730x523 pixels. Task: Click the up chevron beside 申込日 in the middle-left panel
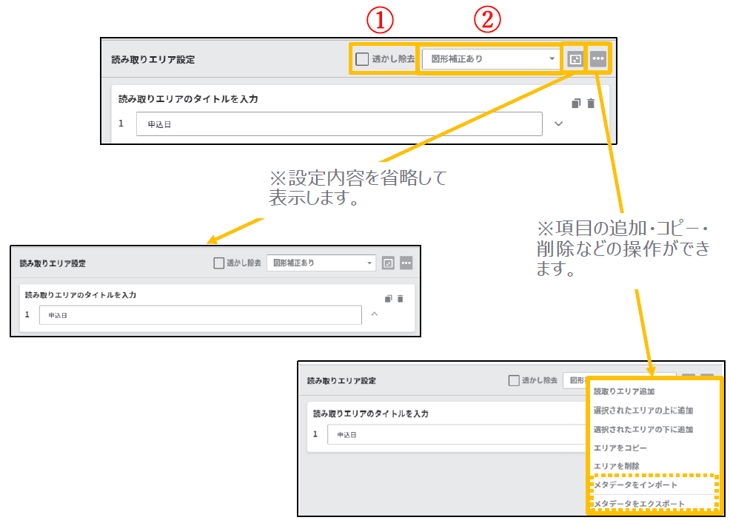point(374,315)
